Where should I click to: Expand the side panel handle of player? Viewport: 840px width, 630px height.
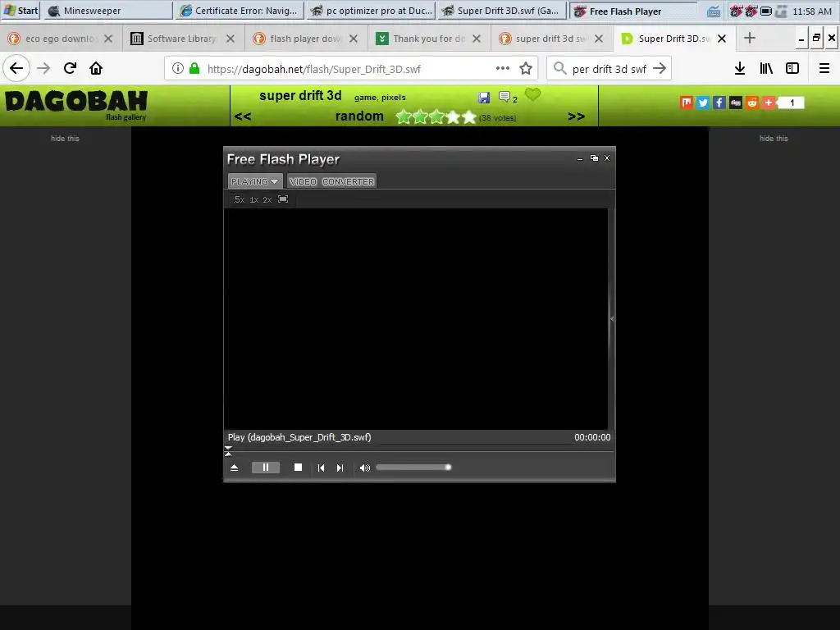click(x=612, y=319)
